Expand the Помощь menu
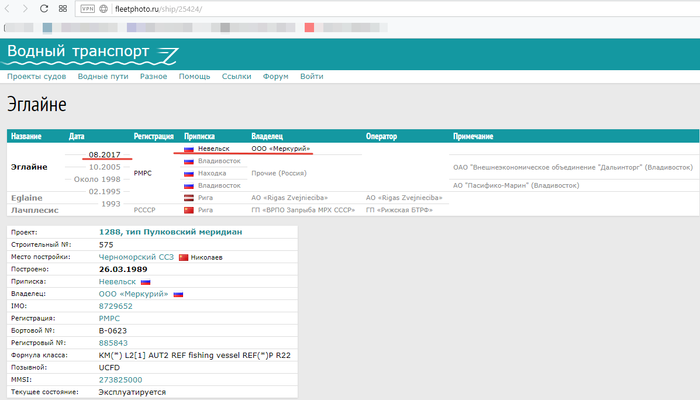 click(x=194, y=76)
